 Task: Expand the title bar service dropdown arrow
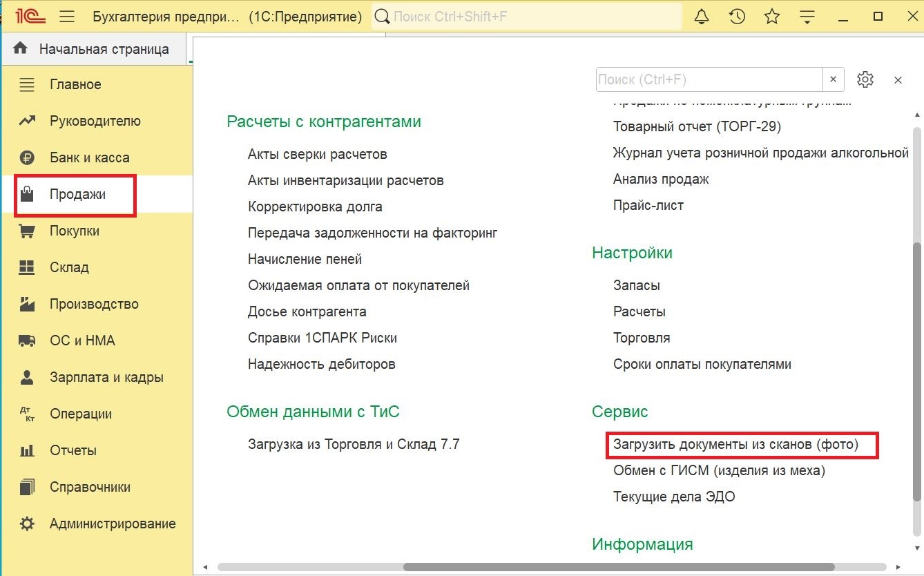click(808, 17)
